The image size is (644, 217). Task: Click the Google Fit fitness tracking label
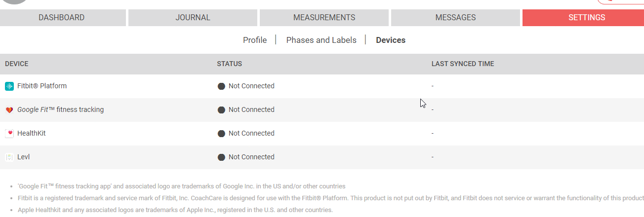(60, 109)
